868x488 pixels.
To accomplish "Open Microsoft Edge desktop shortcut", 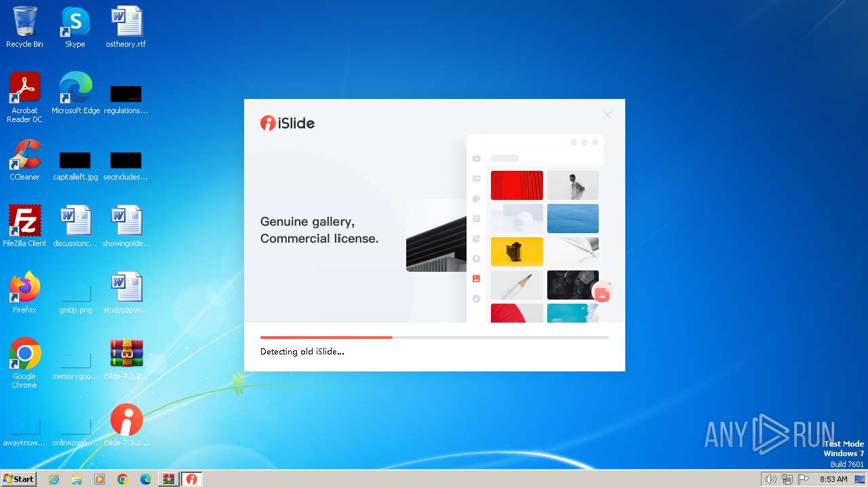I will click(75, 94).
